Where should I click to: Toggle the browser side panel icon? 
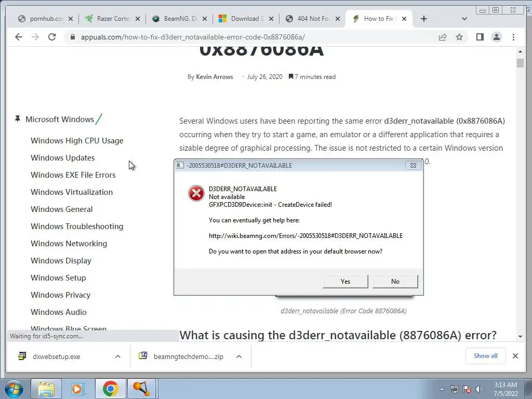480,37
